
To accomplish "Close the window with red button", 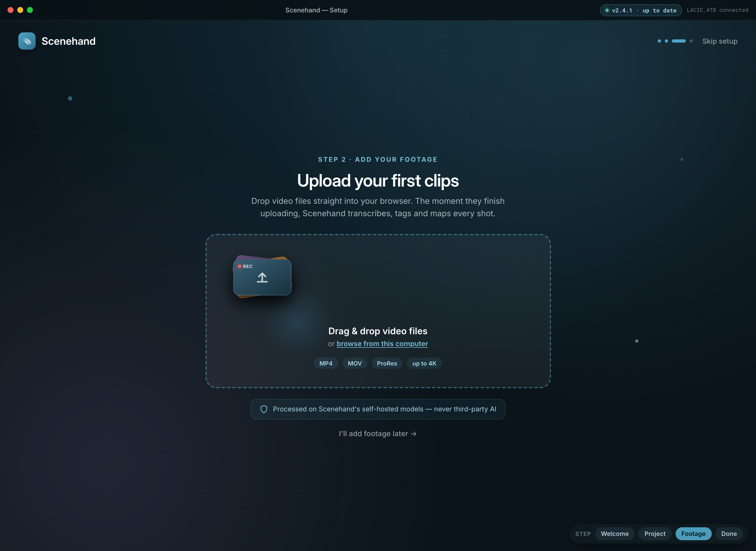I will [10, 10].
